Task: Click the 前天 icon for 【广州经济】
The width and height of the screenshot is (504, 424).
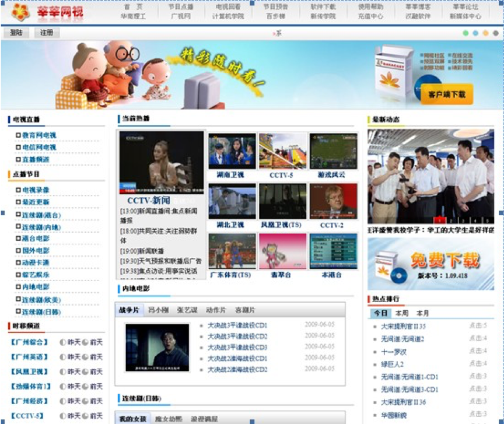Action: (x=85, y=401)
